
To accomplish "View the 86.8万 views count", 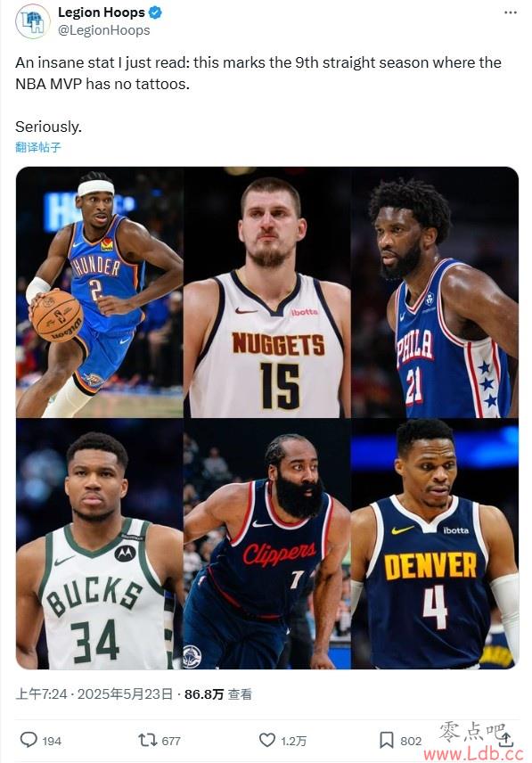I will click(x=217, y=693).
